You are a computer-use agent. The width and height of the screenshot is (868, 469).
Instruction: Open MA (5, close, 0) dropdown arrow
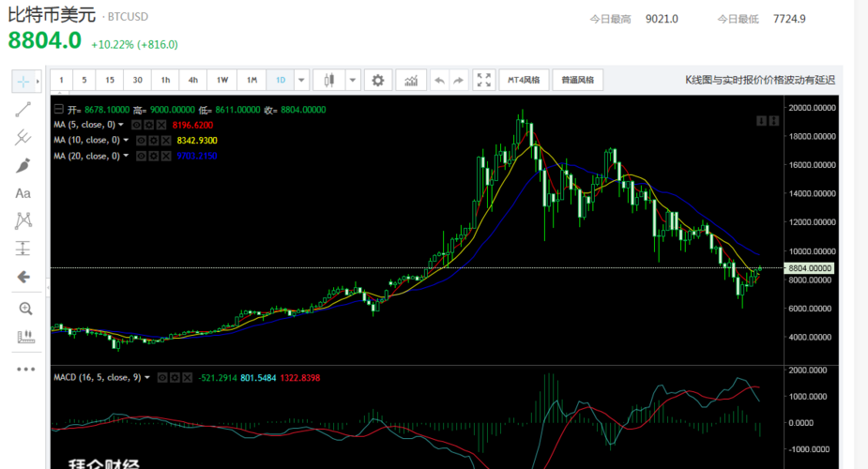[121, 125]
